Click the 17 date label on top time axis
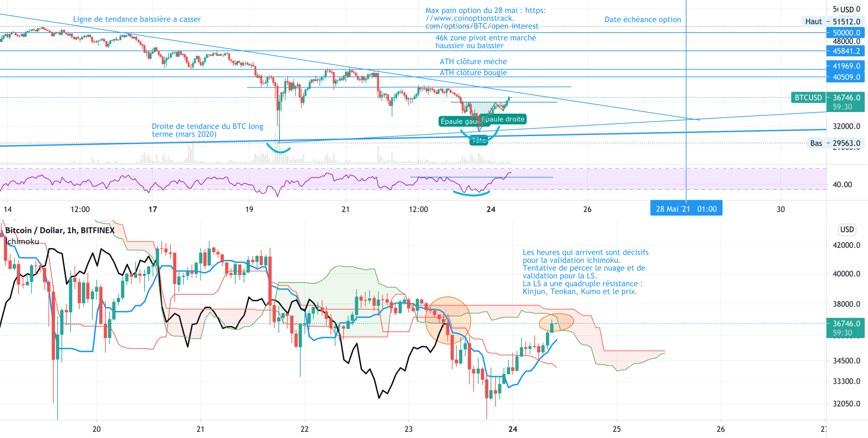The width and height of the screenshot is (868, 438). [x=153, y=209]
